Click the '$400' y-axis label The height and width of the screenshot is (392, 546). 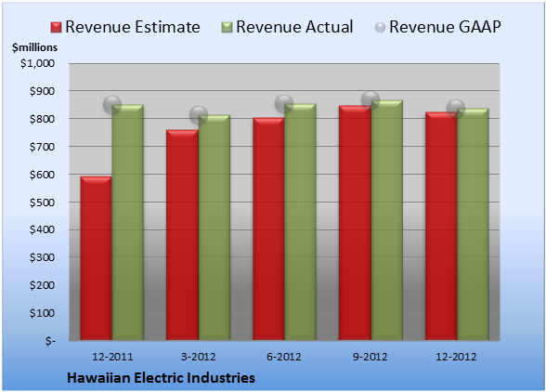pos(42,230)
